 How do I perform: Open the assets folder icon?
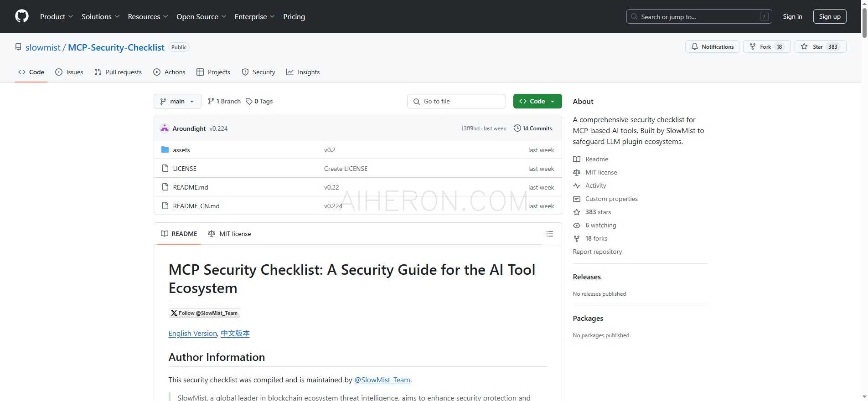(165, 150)
